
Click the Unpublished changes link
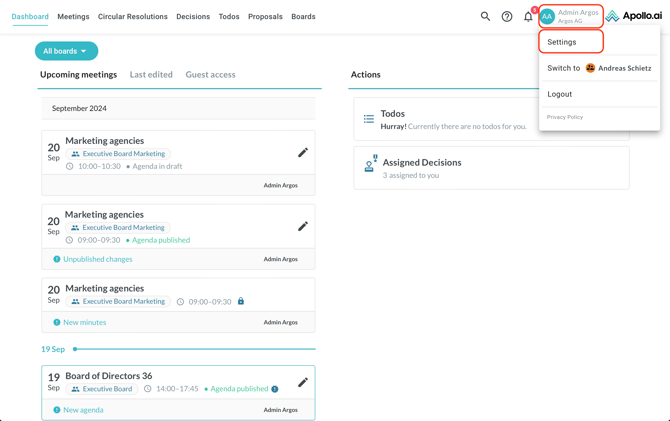tap(97, 259)
